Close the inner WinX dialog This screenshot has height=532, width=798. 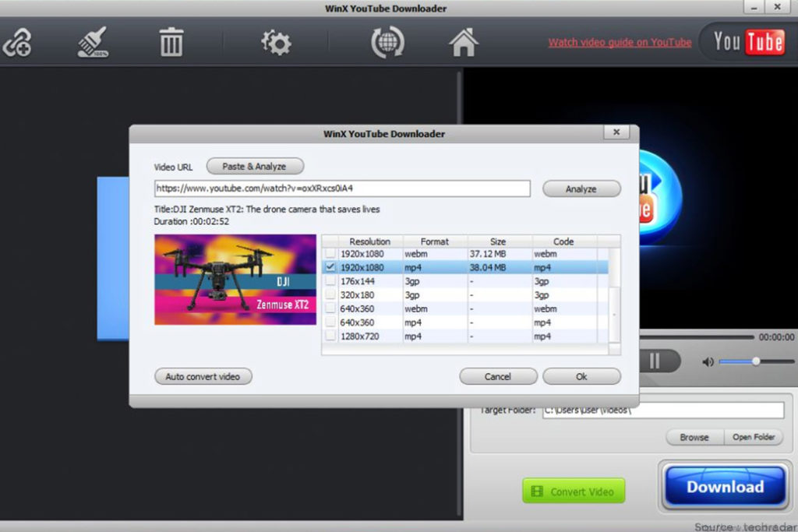616,132
